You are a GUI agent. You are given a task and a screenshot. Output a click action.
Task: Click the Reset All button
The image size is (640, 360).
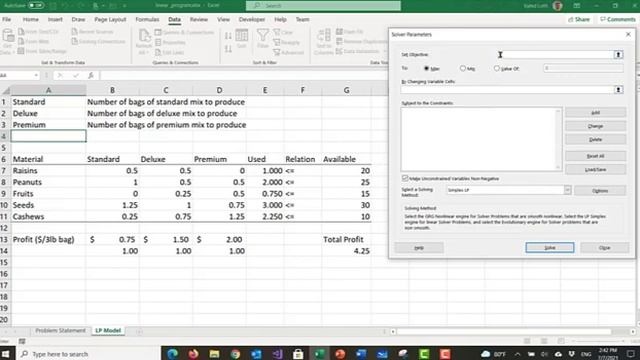[596, 156]
